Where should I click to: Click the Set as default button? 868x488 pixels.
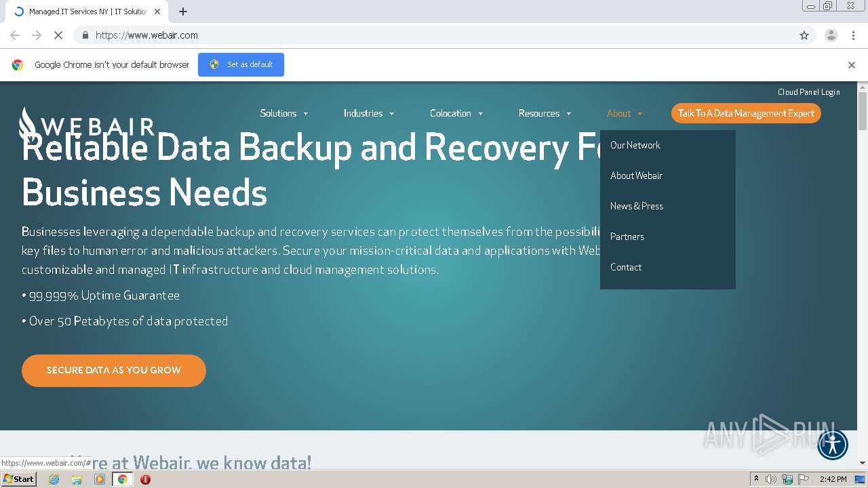coord(241,65)
